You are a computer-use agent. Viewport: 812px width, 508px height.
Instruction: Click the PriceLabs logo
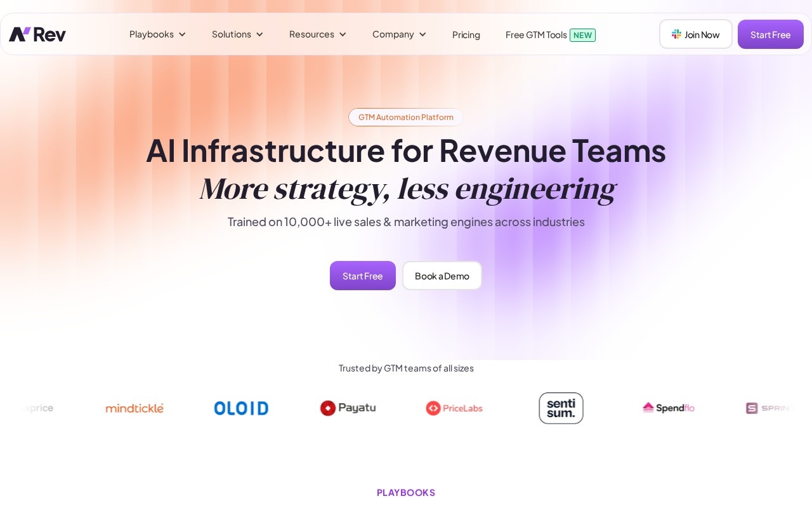454,408
